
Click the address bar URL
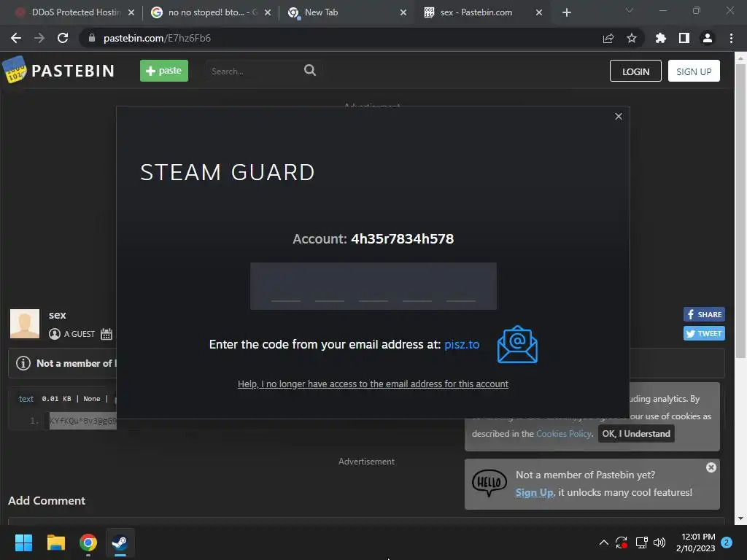tap(158, 38)
